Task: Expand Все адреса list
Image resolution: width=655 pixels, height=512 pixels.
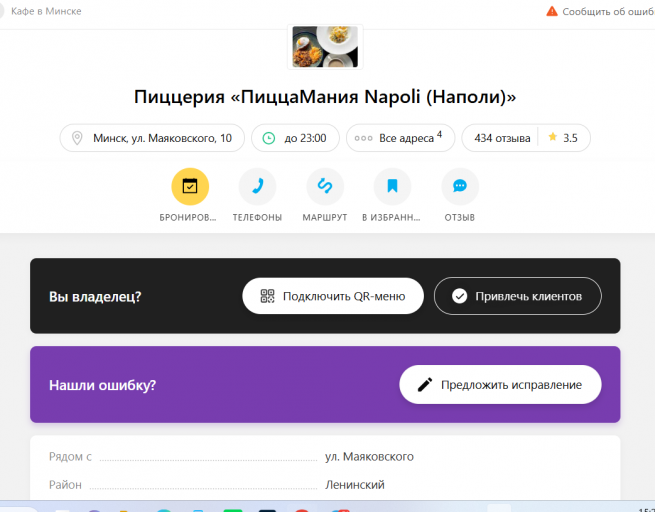Action: 400,138
